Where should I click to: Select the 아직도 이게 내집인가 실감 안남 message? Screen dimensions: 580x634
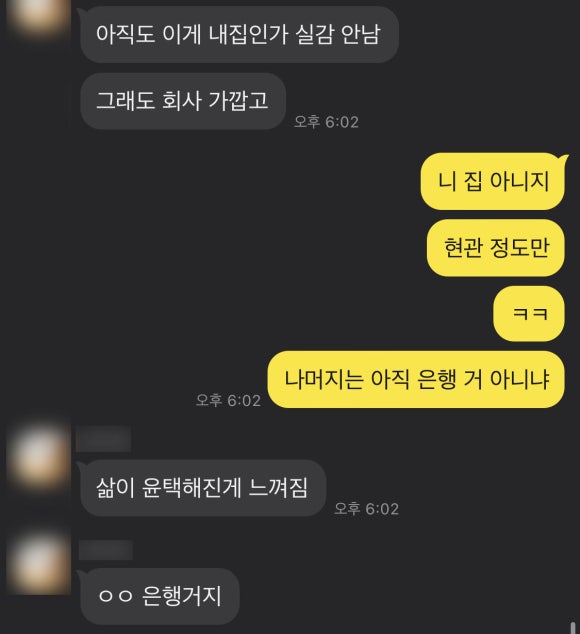239,34
